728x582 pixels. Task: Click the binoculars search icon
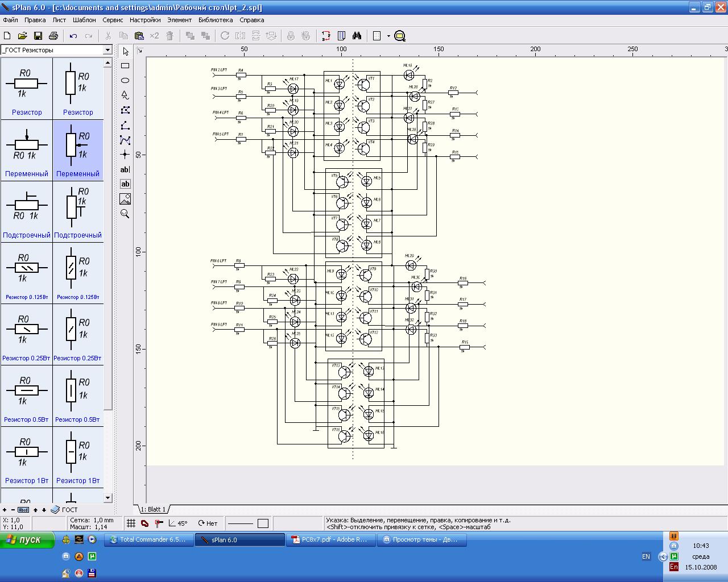click(x=357, y=36)
